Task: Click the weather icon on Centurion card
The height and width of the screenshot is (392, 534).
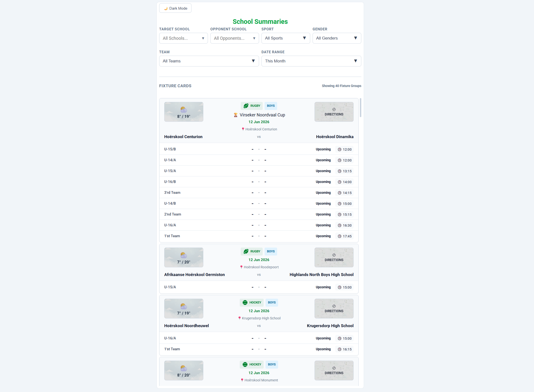Action: pyautogui.click(x=184, y=110)
